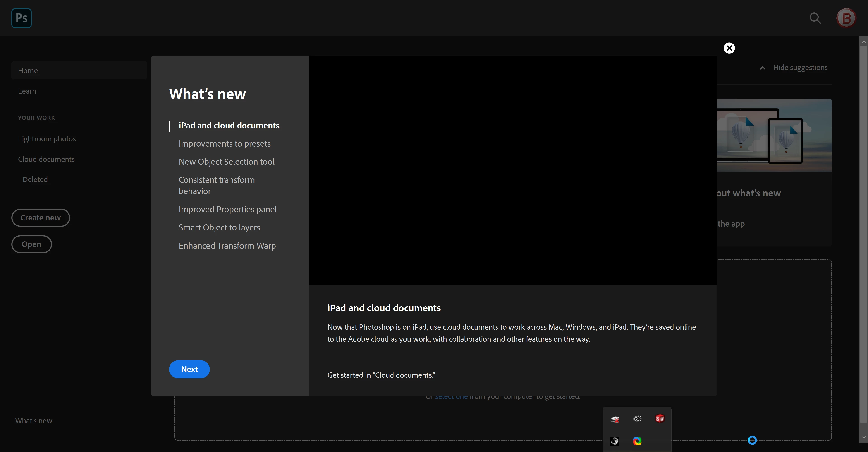Click the safely remove hardware tray icon
Viewport: 868px width, 452px height.
pos(615,419)
